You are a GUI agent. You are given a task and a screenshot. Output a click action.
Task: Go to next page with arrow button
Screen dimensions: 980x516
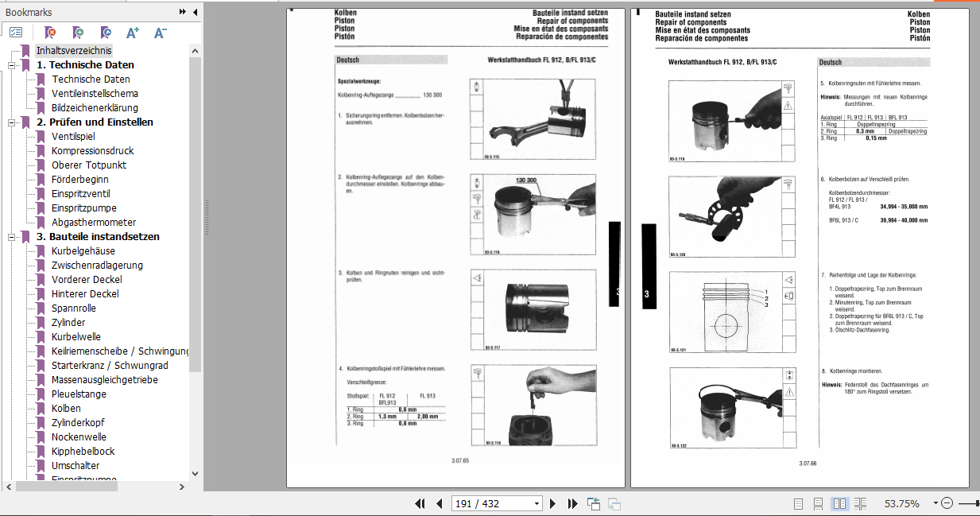553,503
